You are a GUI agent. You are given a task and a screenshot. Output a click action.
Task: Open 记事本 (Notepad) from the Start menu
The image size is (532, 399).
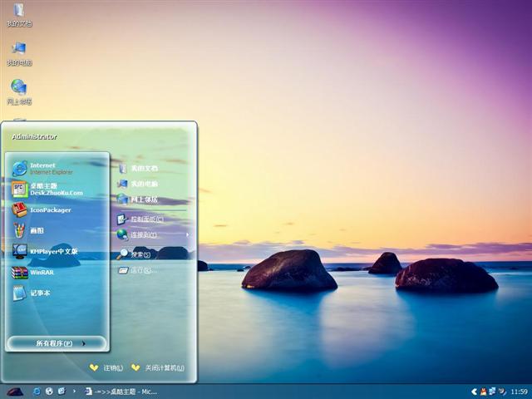click(40, 293)
